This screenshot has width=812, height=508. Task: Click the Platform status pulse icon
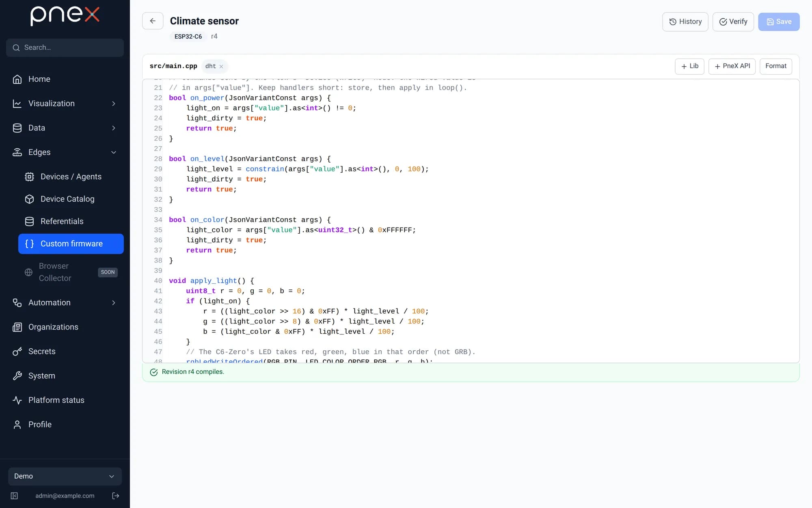(x=17, y=400)
